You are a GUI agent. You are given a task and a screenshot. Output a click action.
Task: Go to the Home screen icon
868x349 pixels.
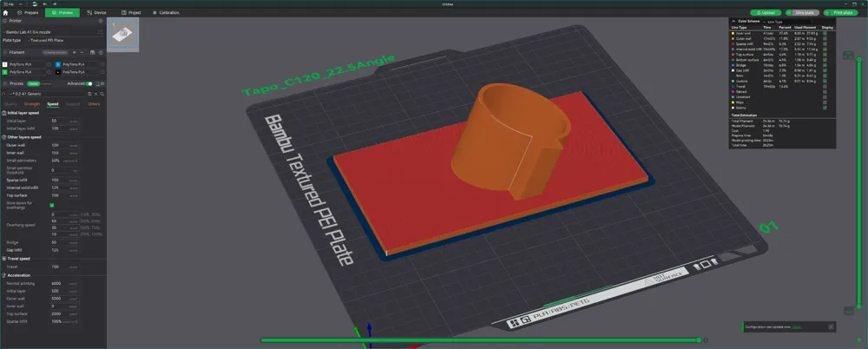[x=5, y=12]
